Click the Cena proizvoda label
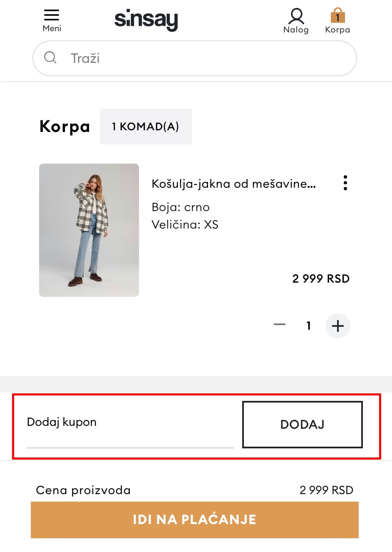 click(83, 490)
